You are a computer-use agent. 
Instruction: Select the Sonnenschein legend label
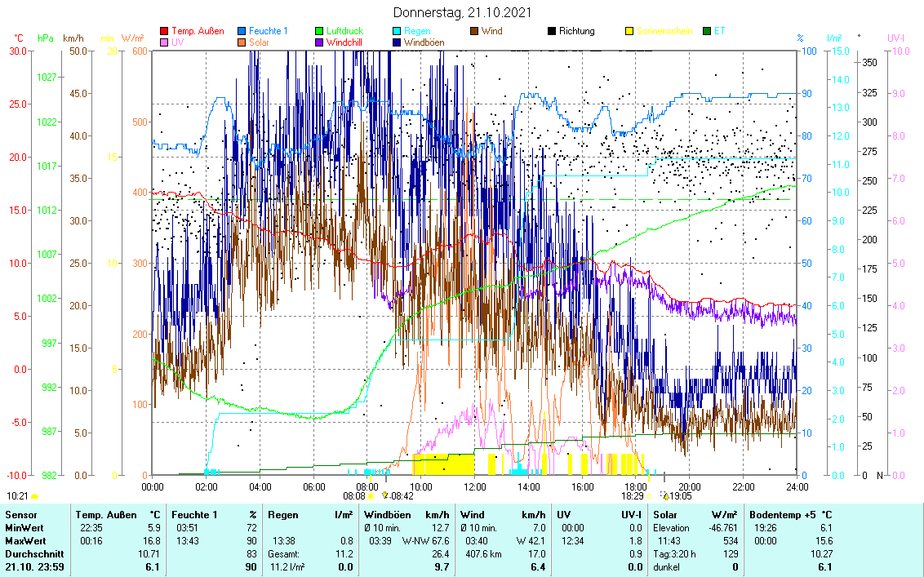click(664, 31)
